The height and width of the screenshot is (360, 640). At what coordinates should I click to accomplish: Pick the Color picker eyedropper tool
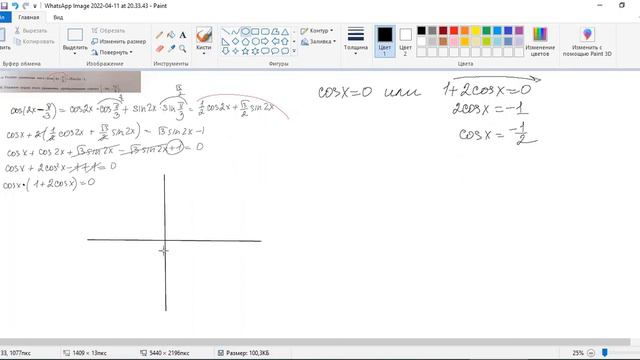pos(171,49)
